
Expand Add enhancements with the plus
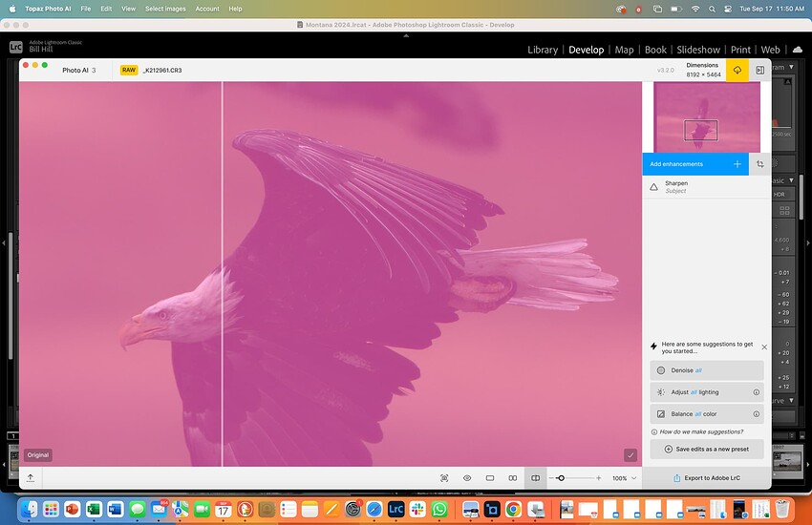737,164
